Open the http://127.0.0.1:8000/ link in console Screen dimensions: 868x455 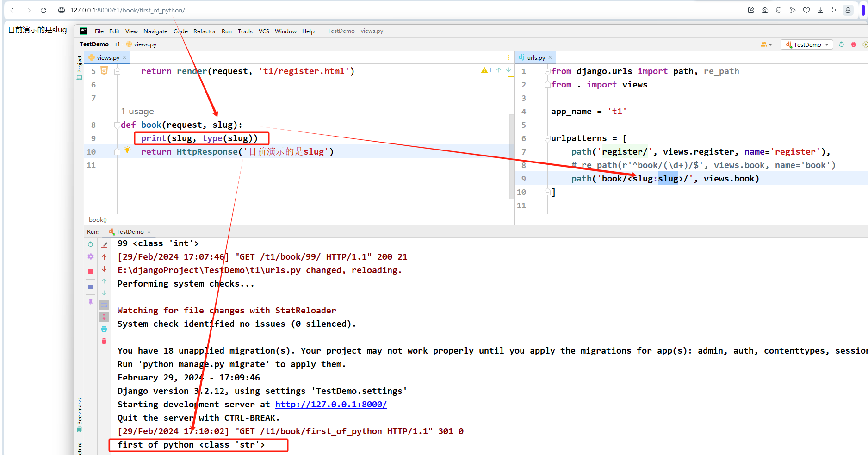coord(331,405)
